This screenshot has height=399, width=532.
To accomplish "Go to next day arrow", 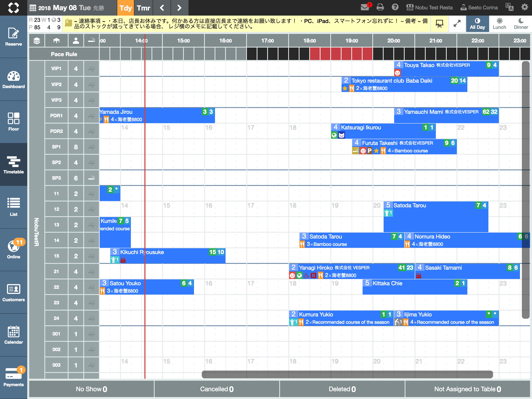I will [x=179, y=8].
